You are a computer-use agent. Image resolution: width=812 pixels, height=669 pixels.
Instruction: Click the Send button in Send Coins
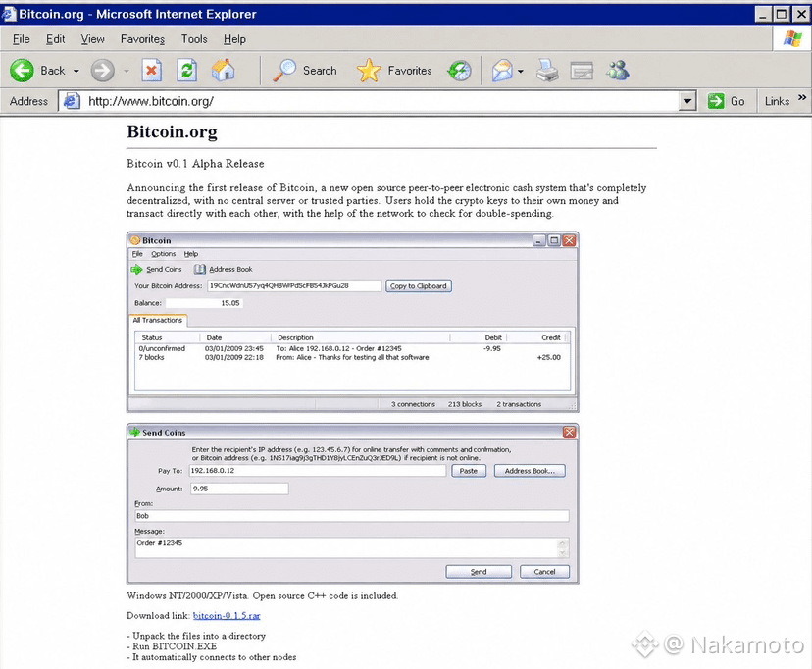click(479, 572)
